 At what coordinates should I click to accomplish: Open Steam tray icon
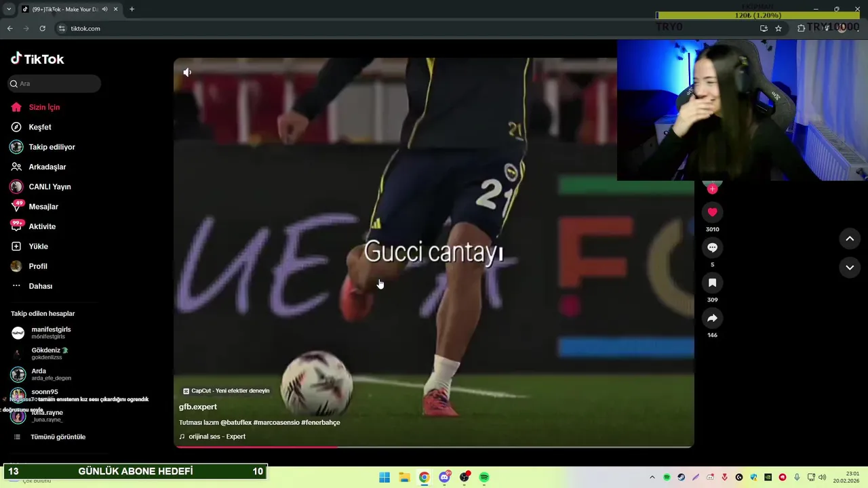pyautogui.click(x=681, y=477)
